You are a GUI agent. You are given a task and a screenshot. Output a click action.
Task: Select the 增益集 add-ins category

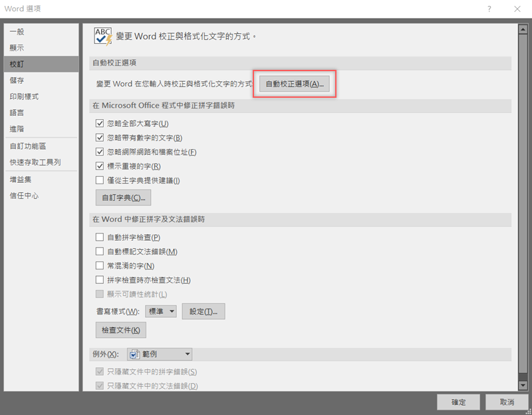click(x=41, y=180)
